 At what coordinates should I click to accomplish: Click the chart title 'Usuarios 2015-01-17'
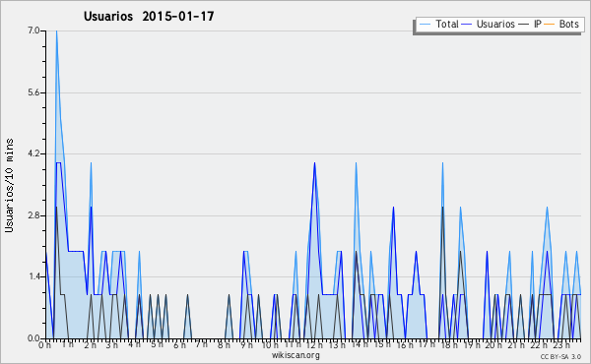click(x=149, y=16)
